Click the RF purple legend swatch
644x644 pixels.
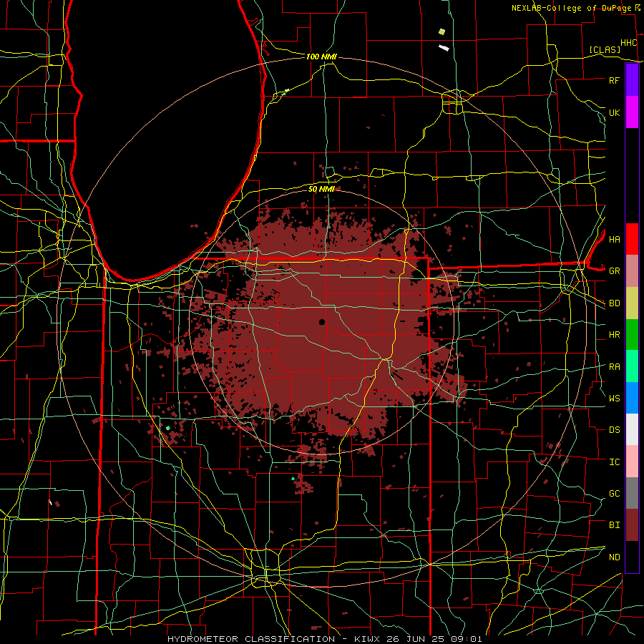[632, 80]
